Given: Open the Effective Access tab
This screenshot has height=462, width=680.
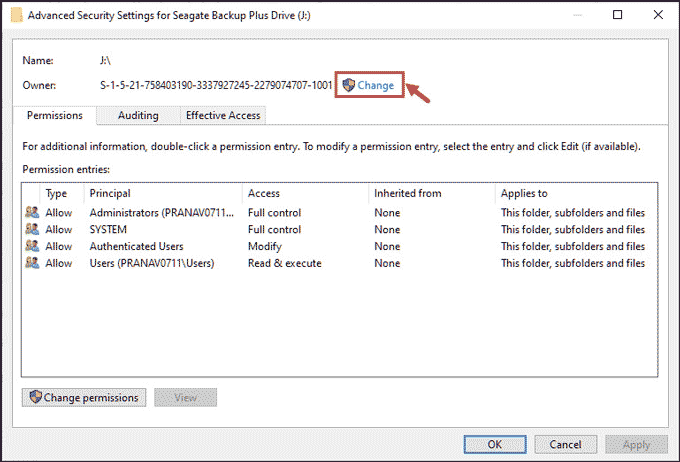Looking at the screenshot, I should tap(223, 115).
